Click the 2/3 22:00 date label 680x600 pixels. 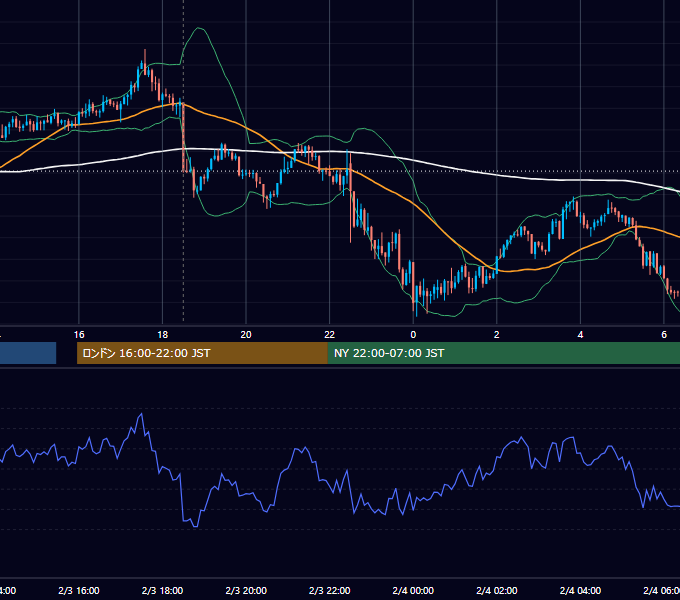(330, 590)
